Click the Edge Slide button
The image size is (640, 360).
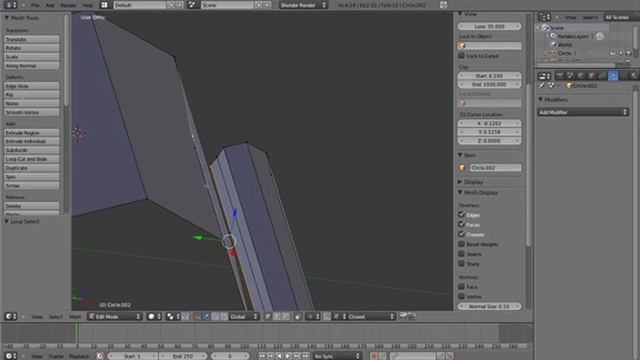click(32, 86)
